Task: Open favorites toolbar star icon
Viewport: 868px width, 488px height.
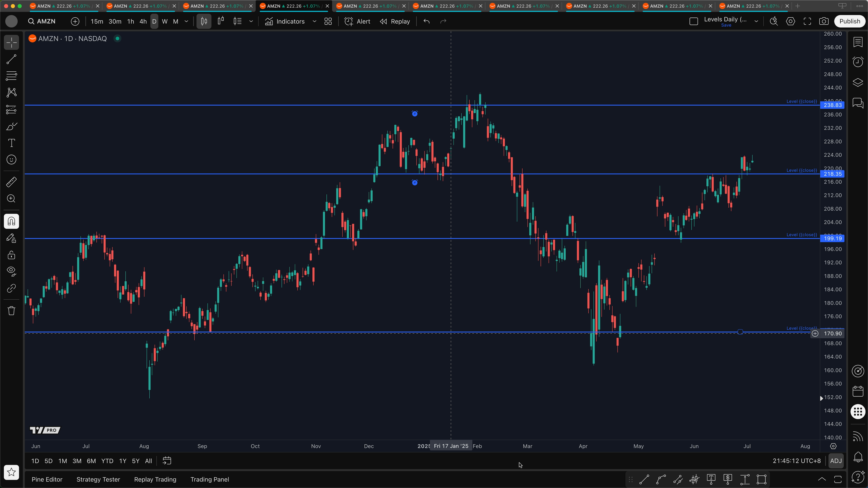Action: pyautogui.click(x=12, y=472)
